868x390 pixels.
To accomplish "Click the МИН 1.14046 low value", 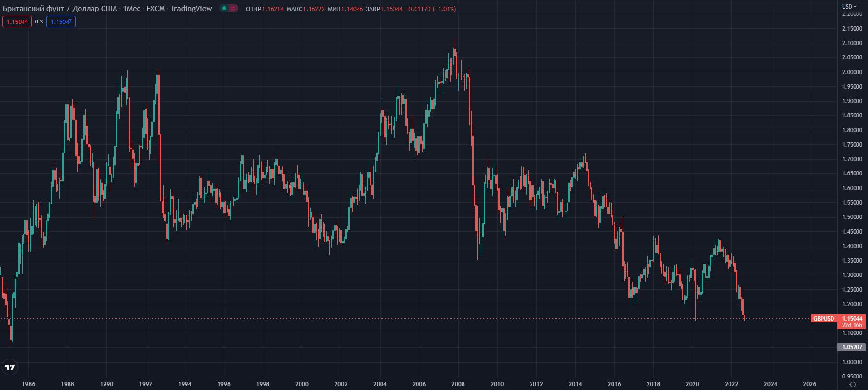I will coord(345,9).
